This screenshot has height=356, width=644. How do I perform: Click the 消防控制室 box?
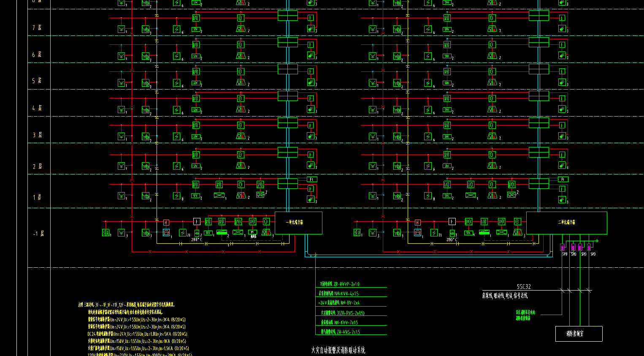pos(579,334)
